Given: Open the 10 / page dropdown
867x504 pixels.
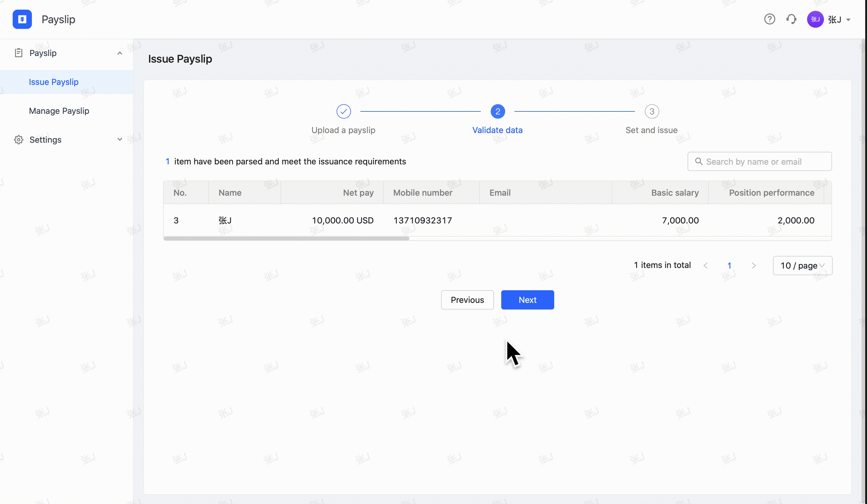Looking at the screenshot, I should click(x=802, y=266).
